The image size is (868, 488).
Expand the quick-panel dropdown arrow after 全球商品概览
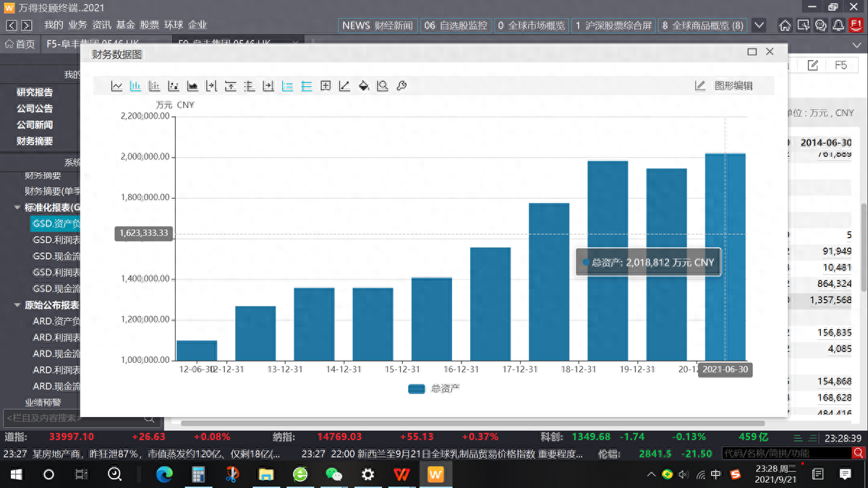[x=759, y=25]
